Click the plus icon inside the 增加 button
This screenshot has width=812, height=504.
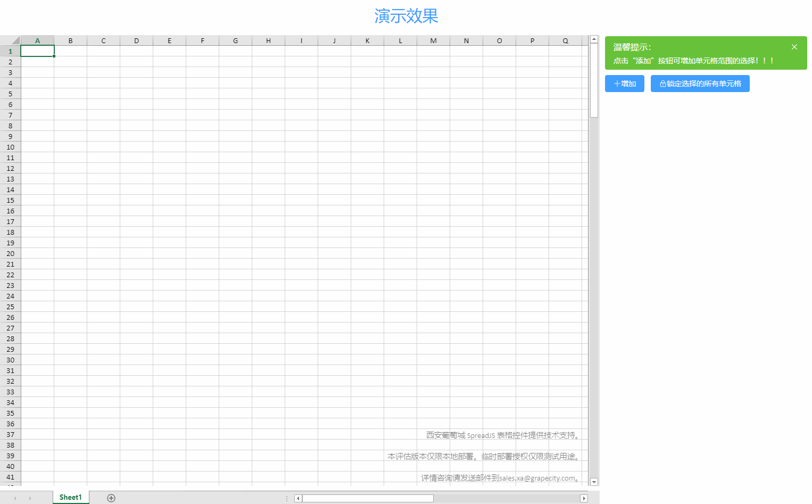pos(617,84)
